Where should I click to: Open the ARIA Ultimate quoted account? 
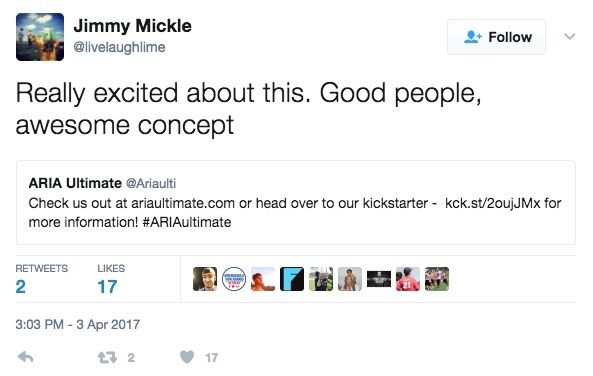75,183
